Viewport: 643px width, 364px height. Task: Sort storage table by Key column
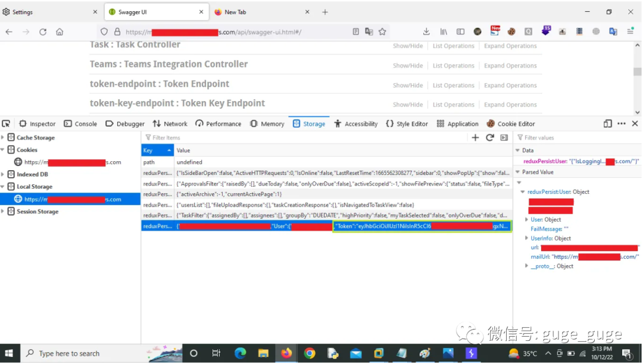157,150
